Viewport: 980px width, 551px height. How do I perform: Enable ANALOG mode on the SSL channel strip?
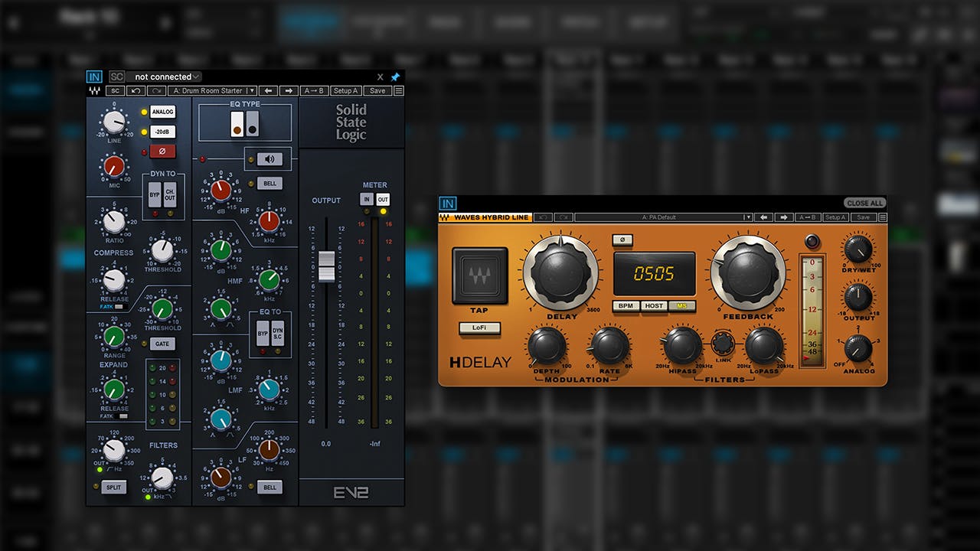click(x=163, y=112)
